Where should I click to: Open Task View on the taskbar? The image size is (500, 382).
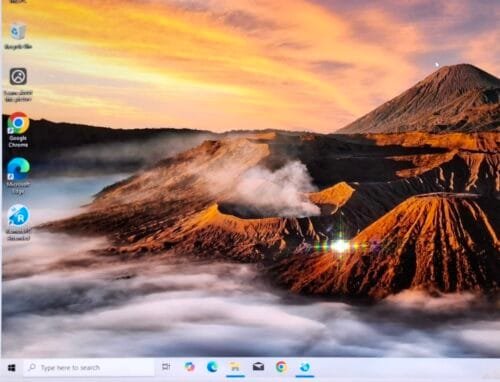pyautogui.click(x=166, y=367)
